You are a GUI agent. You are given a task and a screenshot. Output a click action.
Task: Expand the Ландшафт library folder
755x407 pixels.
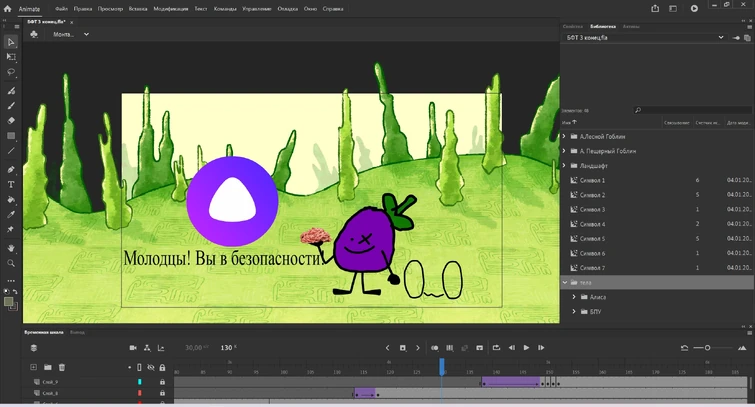[564, 165]
